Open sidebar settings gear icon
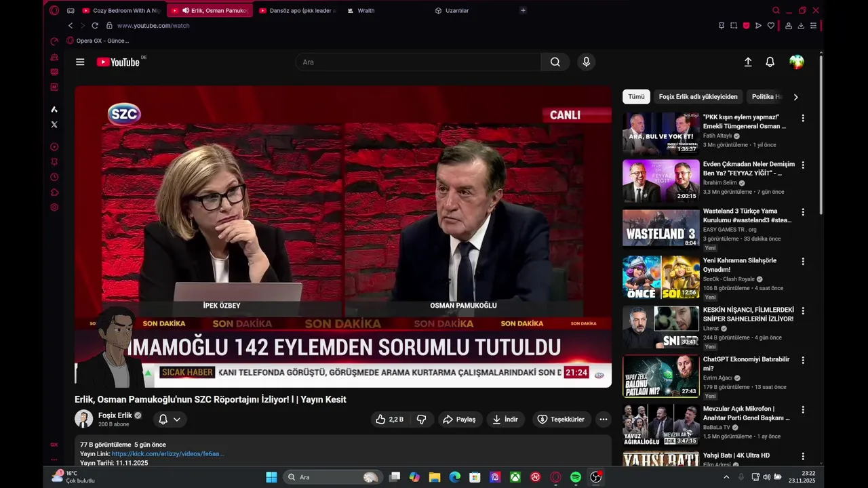Image resolution: width=868 pixels, height=488 pixels. (54, 207)
